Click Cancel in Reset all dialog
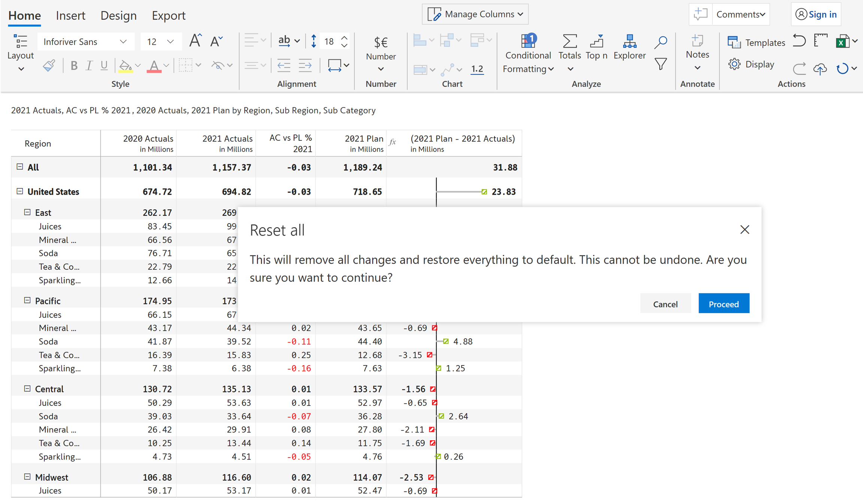The height and width of the screenshot is (504, 863). [665, 304]
